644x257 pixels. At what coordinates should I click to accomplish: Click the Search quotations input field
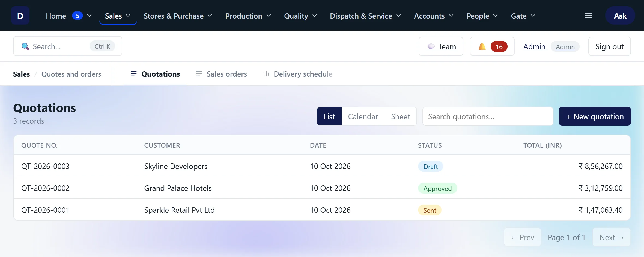pos(488,116)
